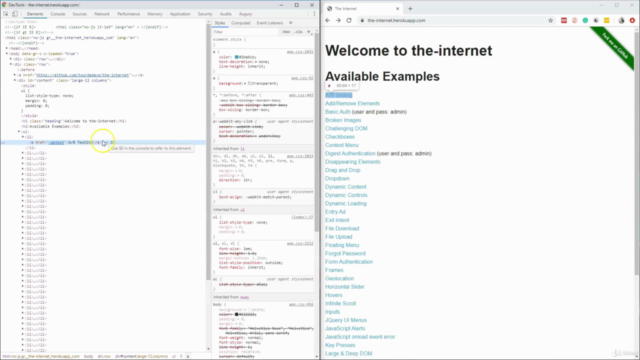Image resolution: width=640 pixels, height=360 pixels.
Task: Toggle the device toolbar icon in DevTools
Action: coord(15,14)
